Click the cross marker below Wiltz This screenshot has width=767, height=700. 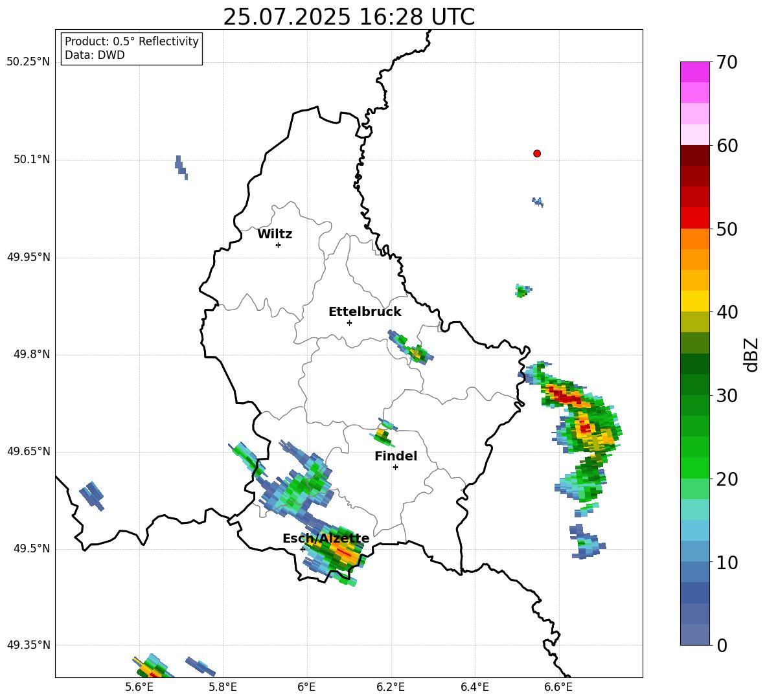point(278,245)
